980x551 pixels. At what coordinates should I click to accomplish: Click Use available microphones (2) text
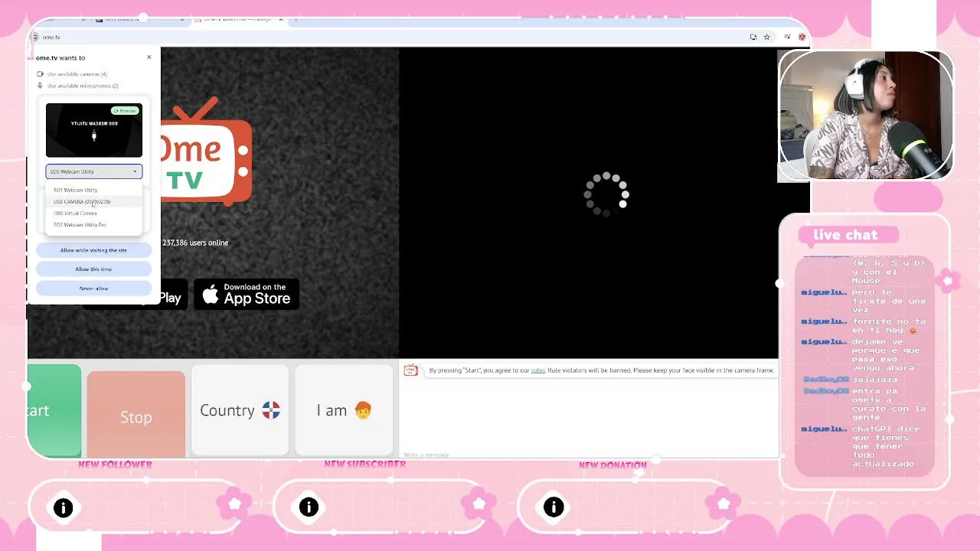tap(83, 86)
